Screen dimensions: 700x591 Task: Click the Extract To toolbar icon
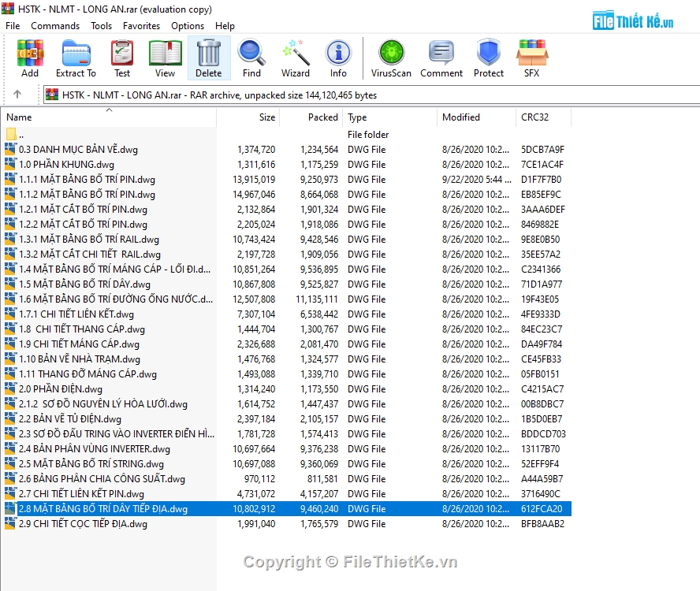[76, 58]
